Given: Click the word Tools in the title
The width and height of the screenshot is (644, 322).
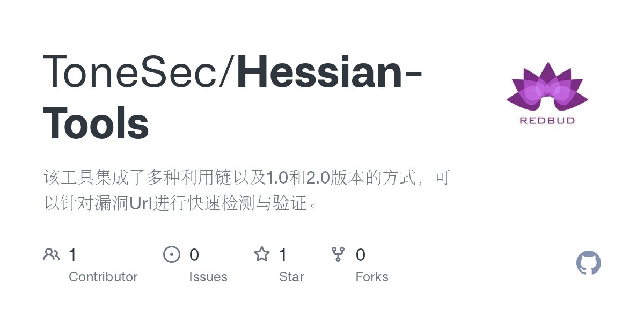Looking at the screenshot, I should (x=96, y=123).
